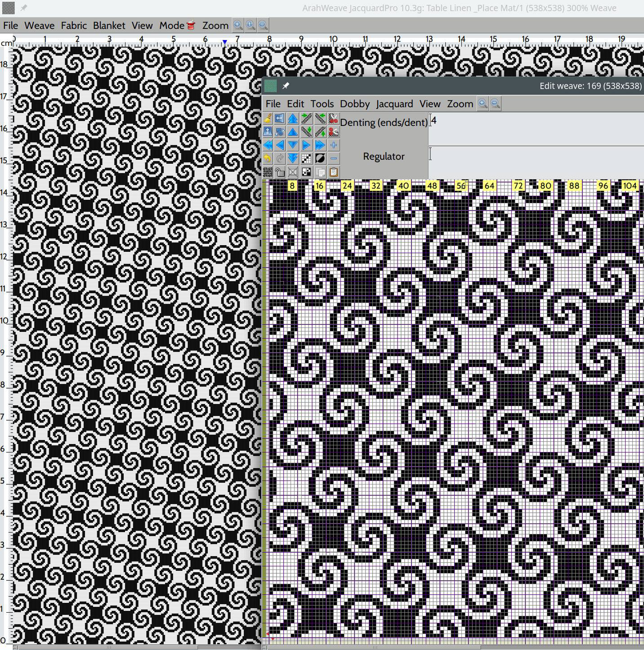Screen dimensions: 644x650
Task: Click the black-white blocks pattern icon
Action: [x=307, y=172]
